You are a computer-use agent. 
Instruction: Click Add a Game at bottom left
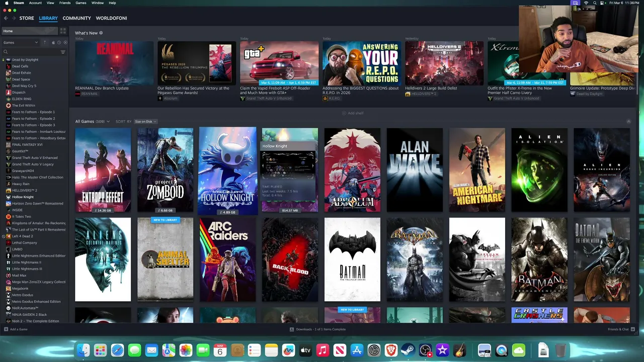(x=16, y=329)
